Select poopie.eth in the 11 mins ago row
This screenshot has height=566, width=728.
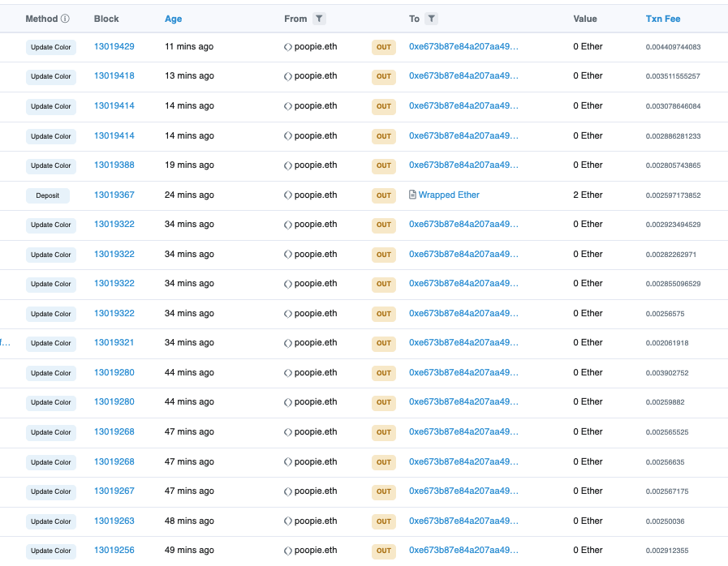[316, 46]
